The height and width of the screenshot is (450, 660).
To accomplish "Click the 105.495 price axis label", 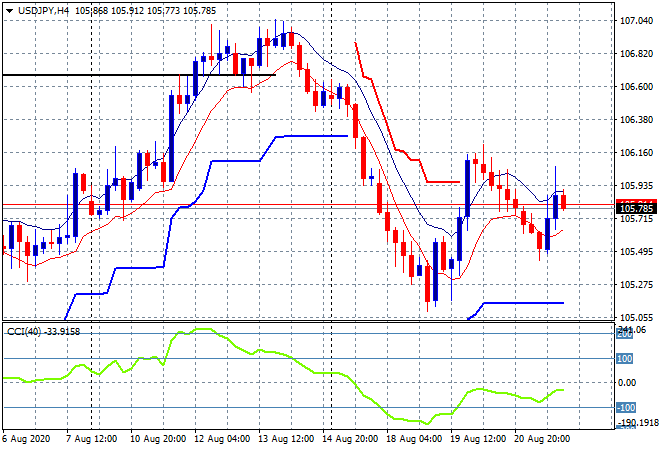I will point(636,252).
